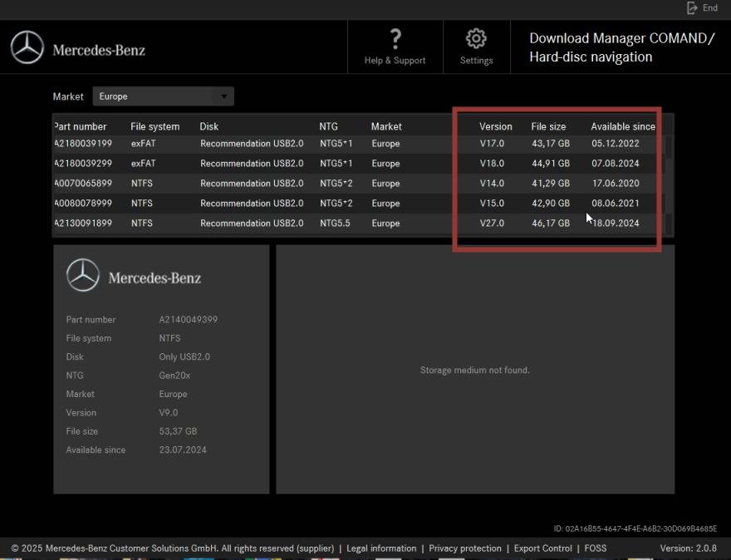The width and height of the screenshot is (731, 560).
Task: Click version V15.0 cell
Action: (x=492, y=204)
